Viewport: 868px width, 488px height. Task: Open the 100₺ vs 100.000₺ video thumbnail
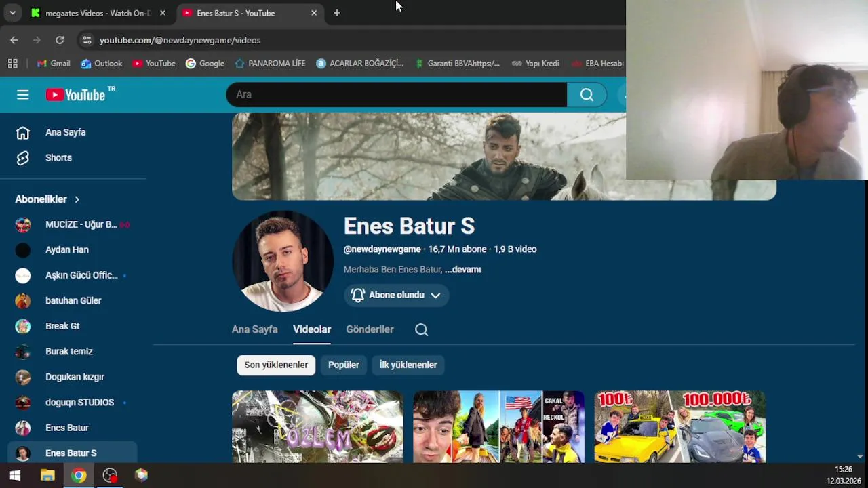pos(679,427)
